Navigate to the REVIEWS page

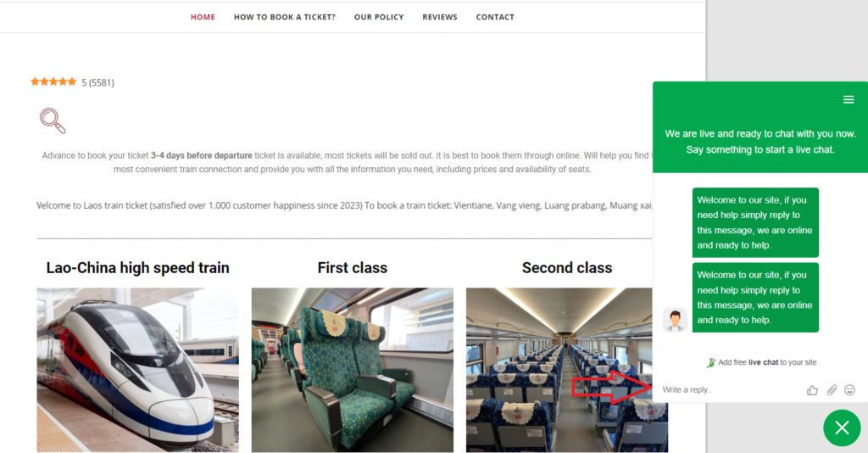pyautogui.click(x=440, y=17)
